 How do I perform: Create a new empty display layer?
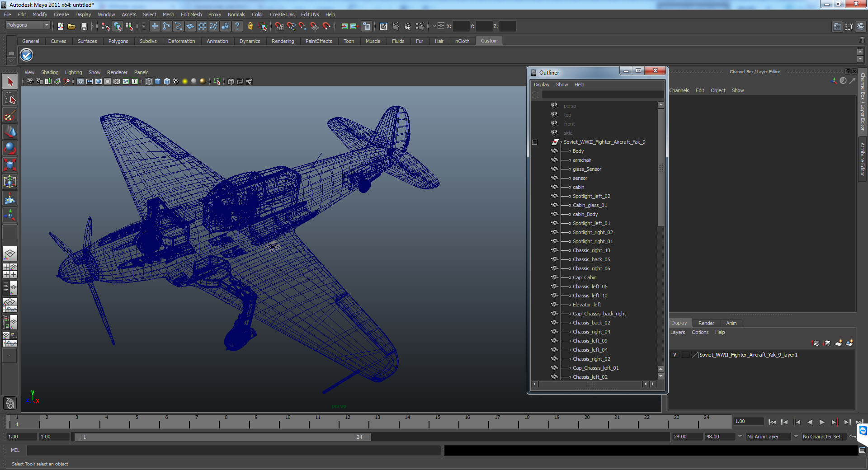(x=839, y=343)
